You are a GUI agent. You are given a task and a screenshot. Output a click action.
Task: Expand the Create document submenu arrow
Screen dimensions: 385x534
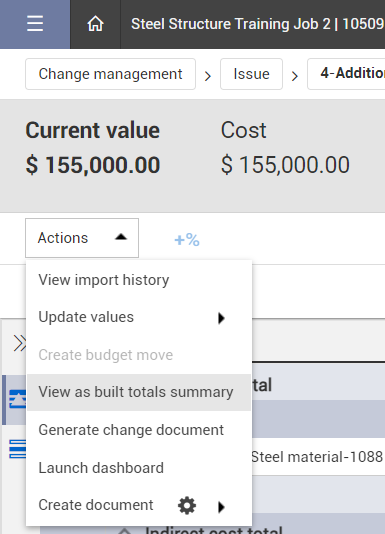point(221,507)
